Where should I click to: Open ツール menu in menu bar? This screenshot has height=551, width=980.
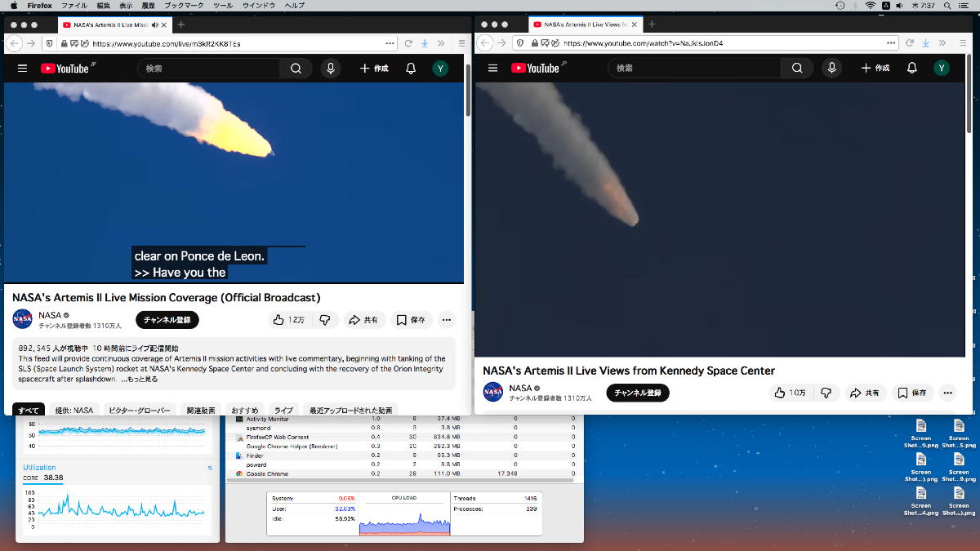point(223,6)
